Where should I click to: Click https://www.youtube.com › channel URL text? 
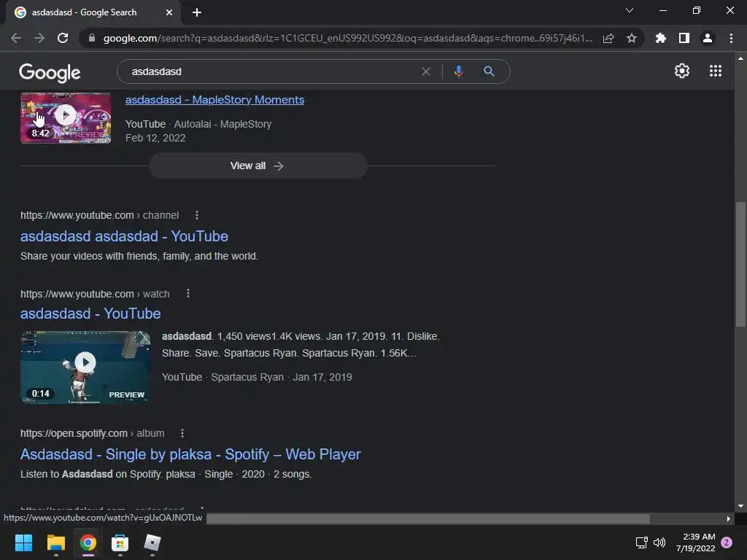tap(99, 215)
